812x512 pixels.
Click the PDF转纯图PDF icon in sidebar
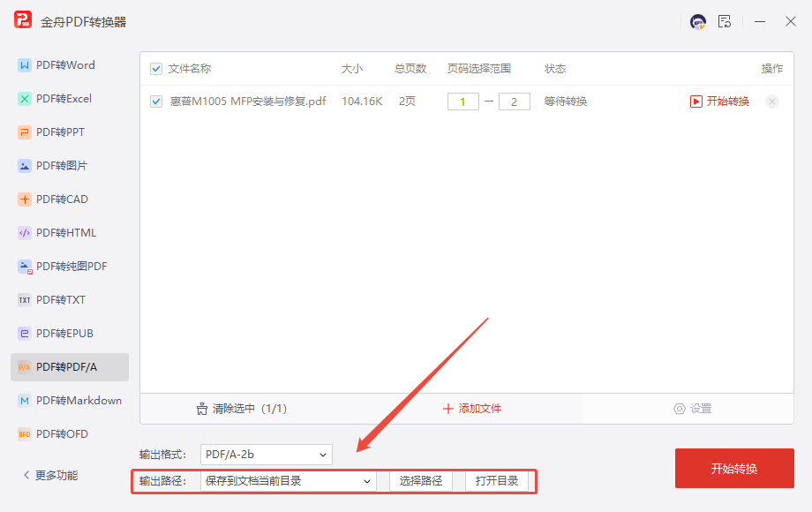(x=25, y=267)
